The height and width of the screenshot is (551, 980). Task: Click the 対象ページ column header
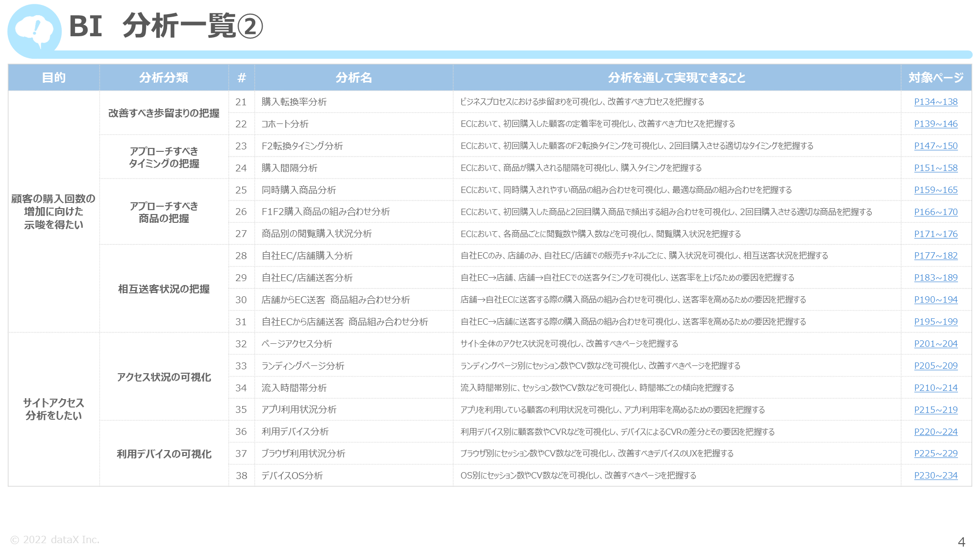click(936, 77)
